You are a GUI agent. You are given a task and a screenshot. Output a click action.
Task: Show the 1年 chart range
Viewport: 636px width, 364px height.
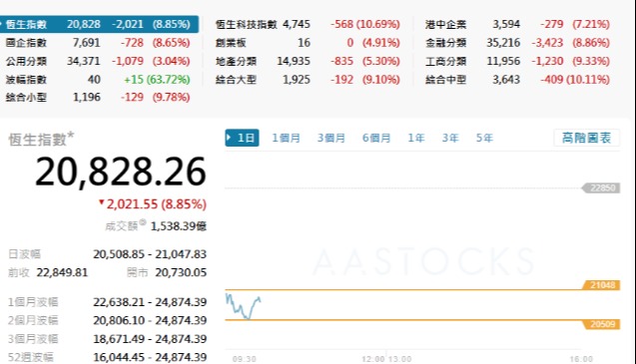pos(416,138)
